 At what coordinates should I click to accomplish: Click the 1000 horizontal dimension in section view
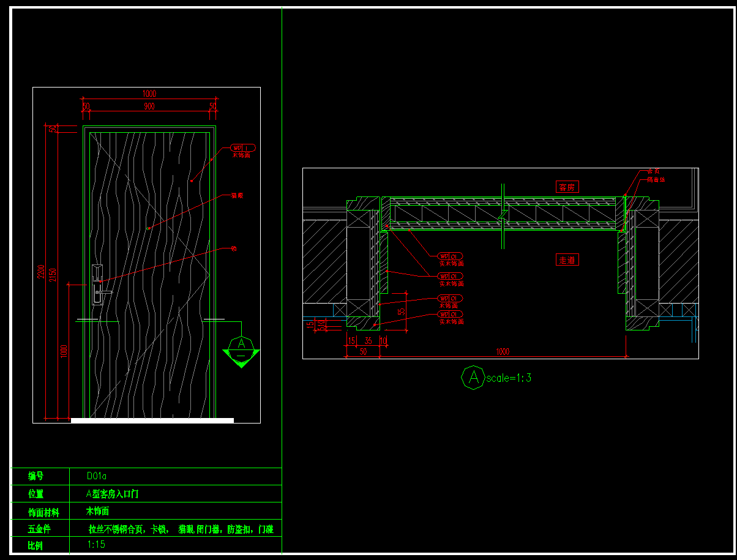click(503, 352)
